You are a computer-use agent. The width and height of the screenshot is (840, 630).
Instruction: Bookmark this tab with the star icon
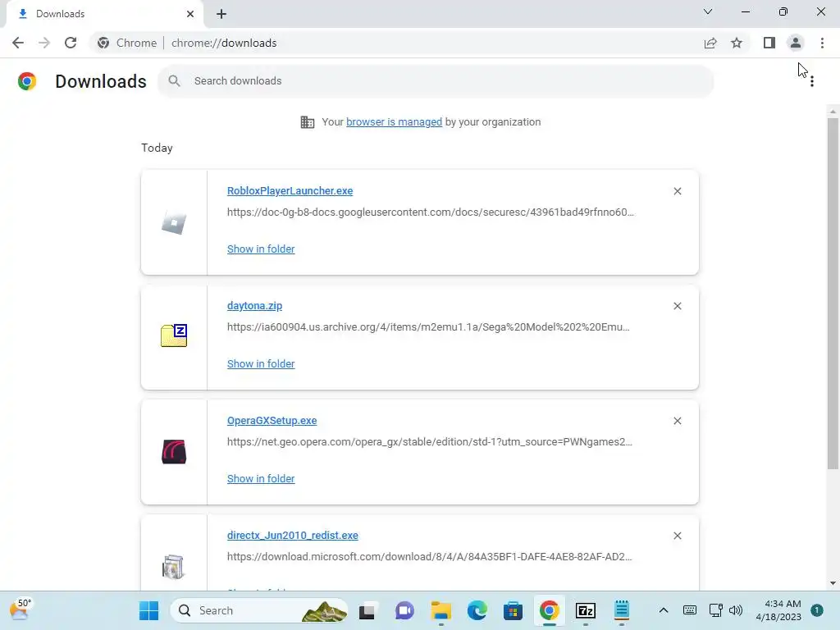[737, 43]
